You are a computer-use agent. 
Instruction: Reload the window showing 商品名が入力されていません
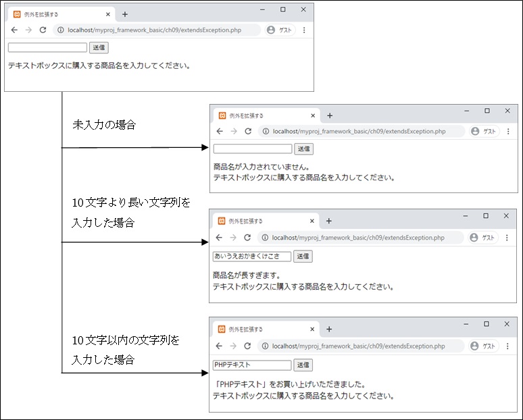(248, 132)
